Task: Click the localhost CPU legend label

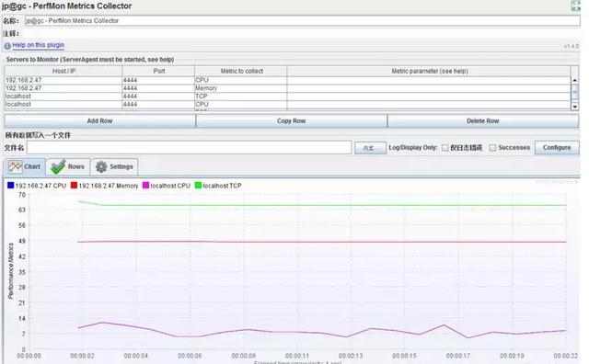Action: click(170, 186)
